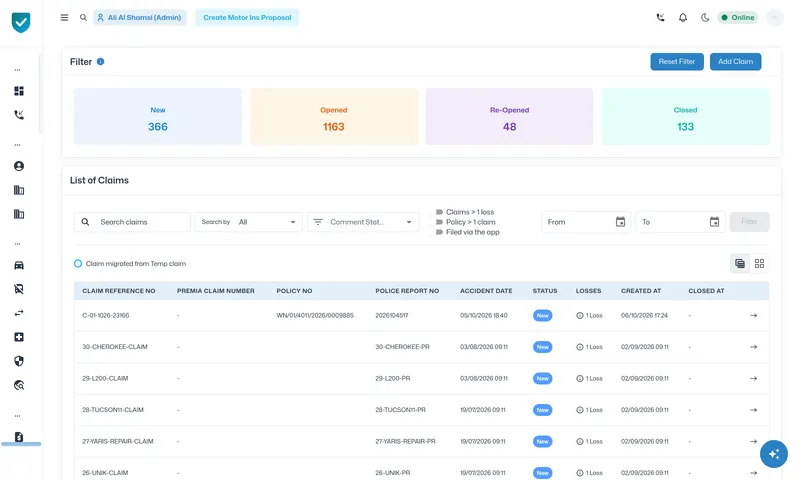
Task: Click New status badge for 30-CHEROKEE-CLAIM
Action: click(x=542, y=347)
